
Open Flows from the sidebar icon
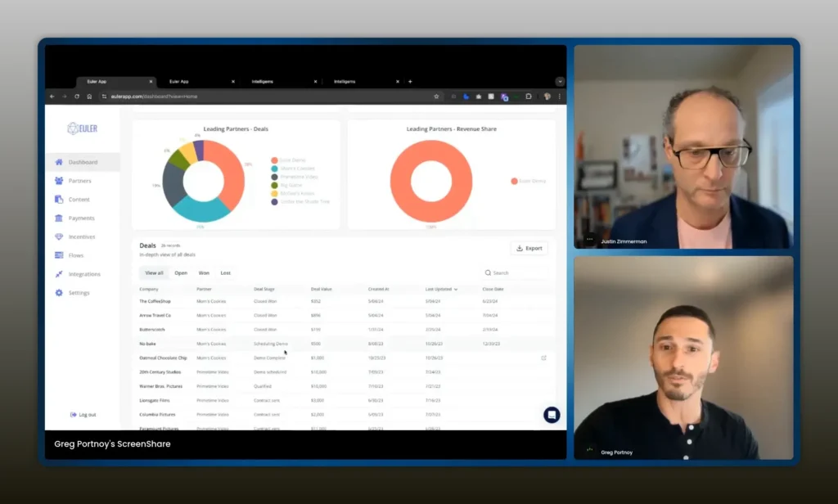coord(59,255)
